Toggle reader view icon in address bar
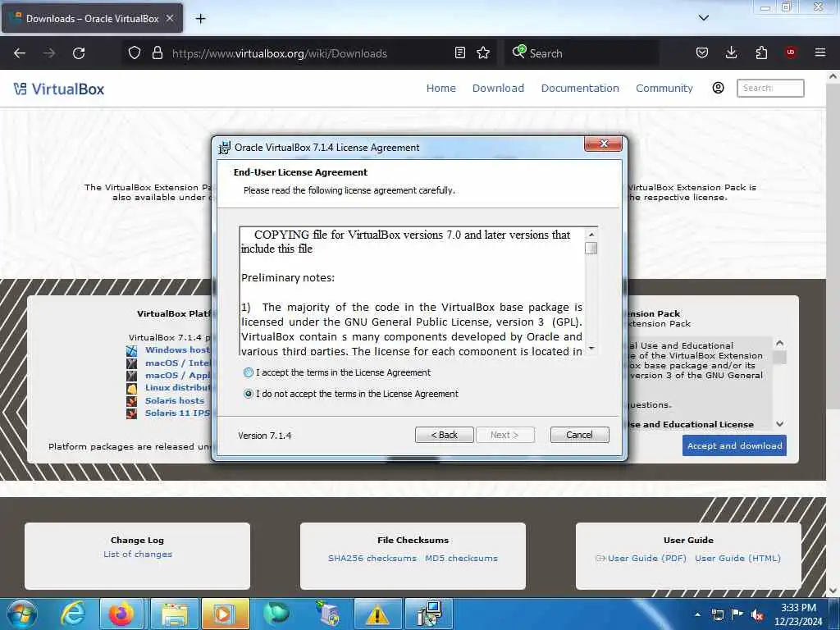Viewport: 840px width, 630px height. [459, 53]
